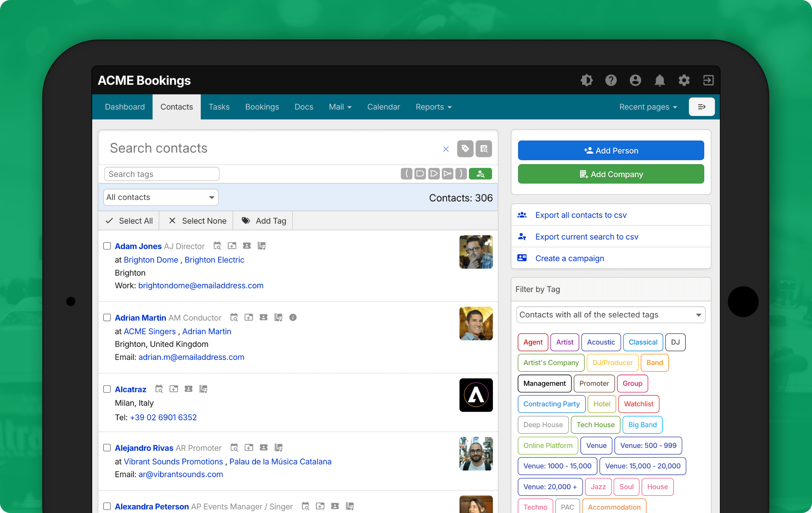Open the Help icon

click(x=611, y=80)
